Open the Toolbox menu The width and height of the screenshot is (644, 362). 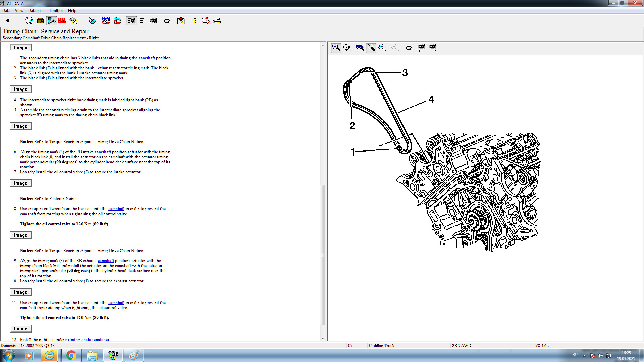click(56, 11)
